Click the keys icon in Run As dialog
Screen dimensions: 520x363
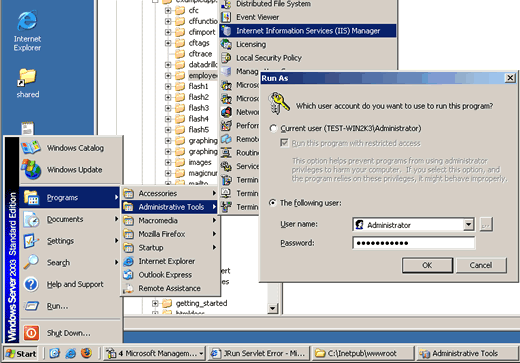[279, 103]
